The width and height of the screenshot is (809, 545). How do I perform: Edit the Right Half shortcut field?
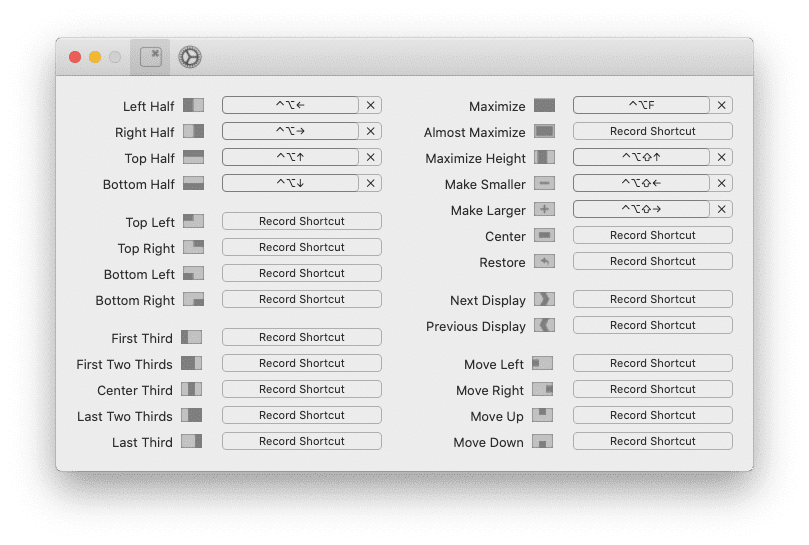(290, 131)
